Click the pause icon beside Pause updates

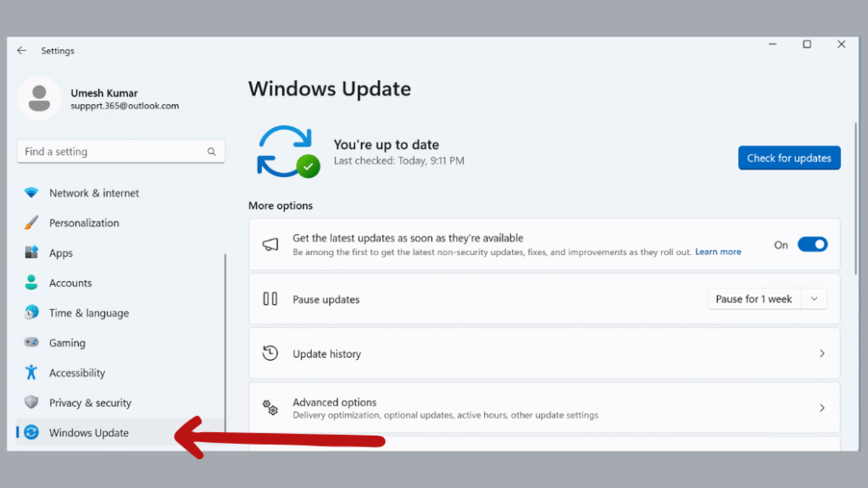click(270, 299)
